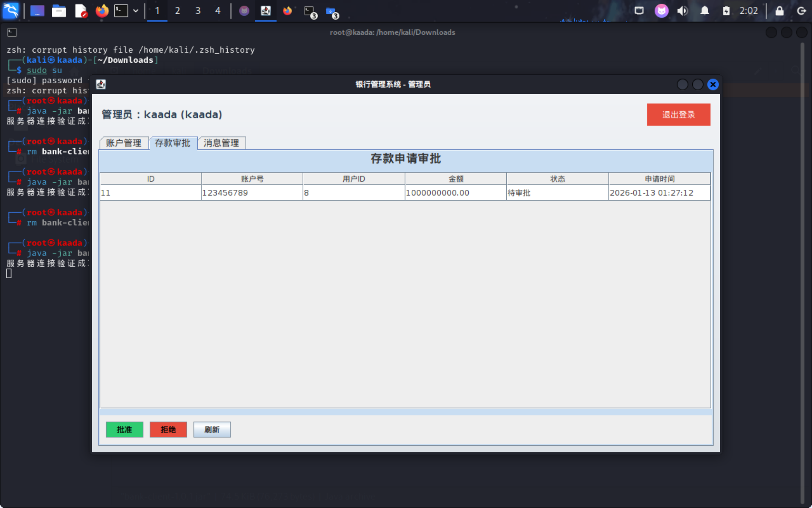Switch to workspace 3
The image size is (812, 508).
click(198, 10)
